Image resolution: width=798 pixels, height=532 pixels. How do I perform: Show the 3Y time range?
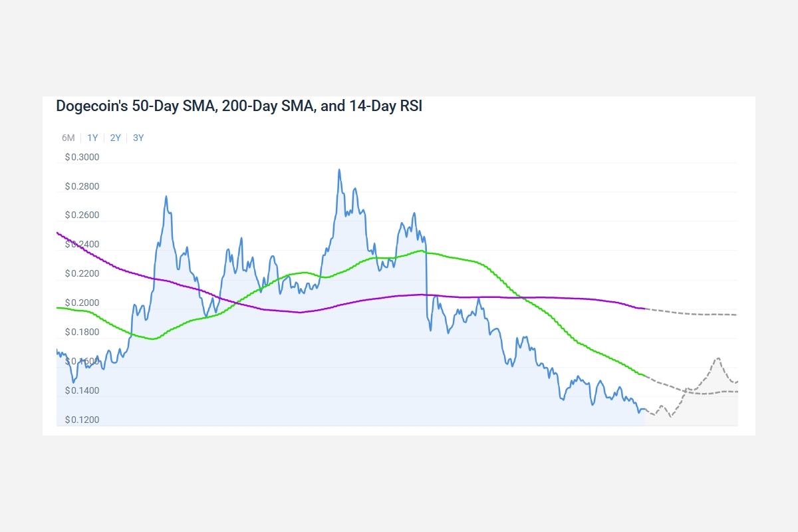coord(138,138)
